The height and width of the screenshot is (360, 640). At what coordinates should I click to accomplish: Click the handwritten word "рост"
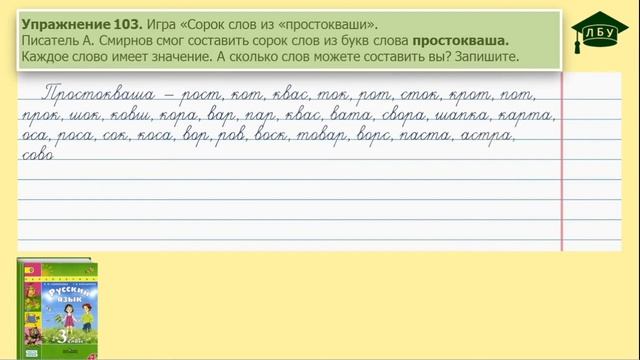pyautogui.click(x=201, y=96)
